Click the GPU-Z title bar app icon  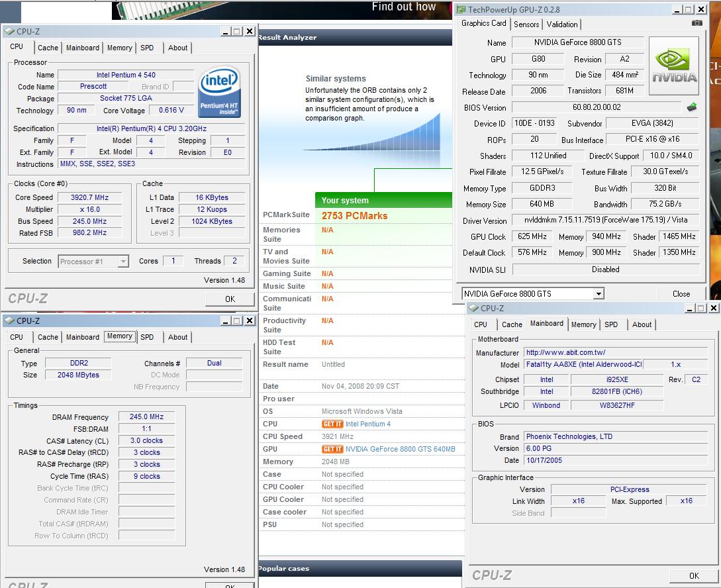[x=461, y=9]
